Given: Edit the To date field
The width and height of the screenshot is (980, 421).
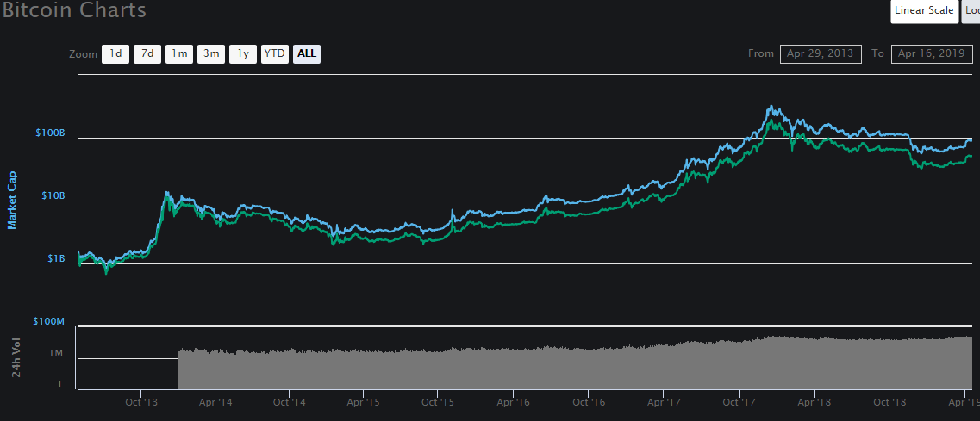Looking at the screenshot, I should tap(932, 53).
